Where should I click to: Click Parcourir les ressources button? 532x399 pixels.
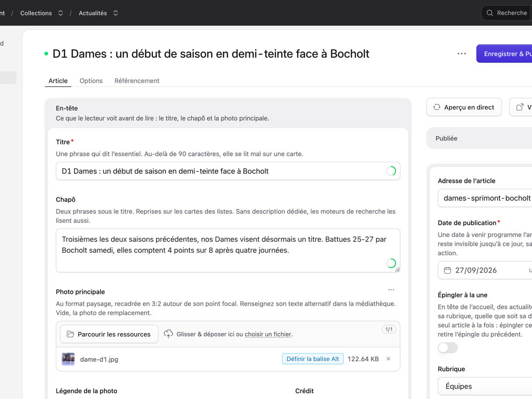[x=109, y=334]
